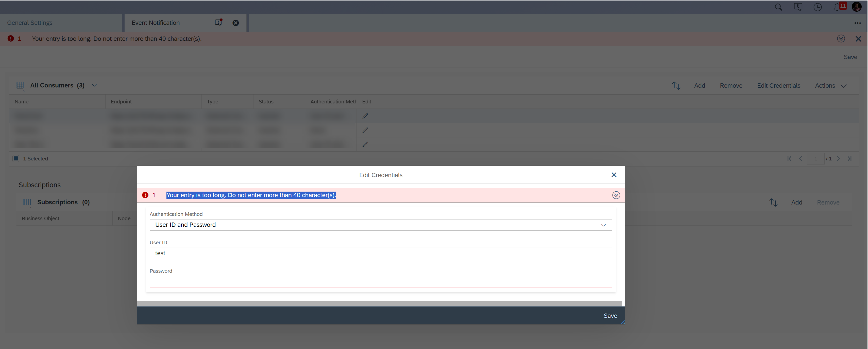Click the Password input field

click(x=380, y=282)
